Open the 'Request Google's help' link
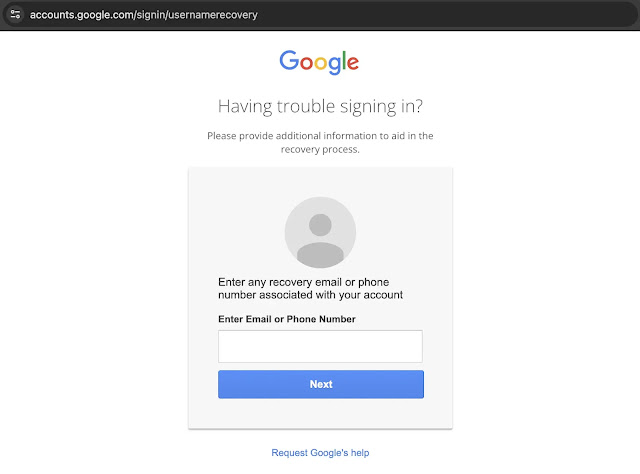 click(320, 452)
